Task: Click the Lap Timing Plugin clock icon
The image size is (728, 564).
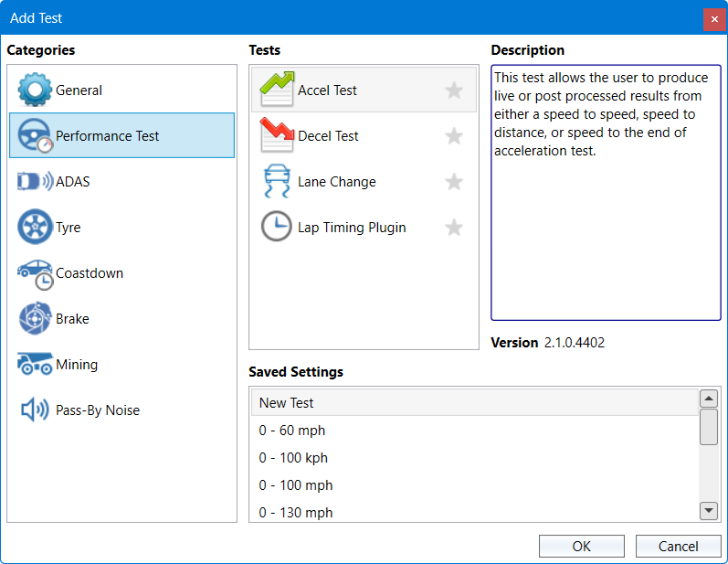Action: pos(276,228)
